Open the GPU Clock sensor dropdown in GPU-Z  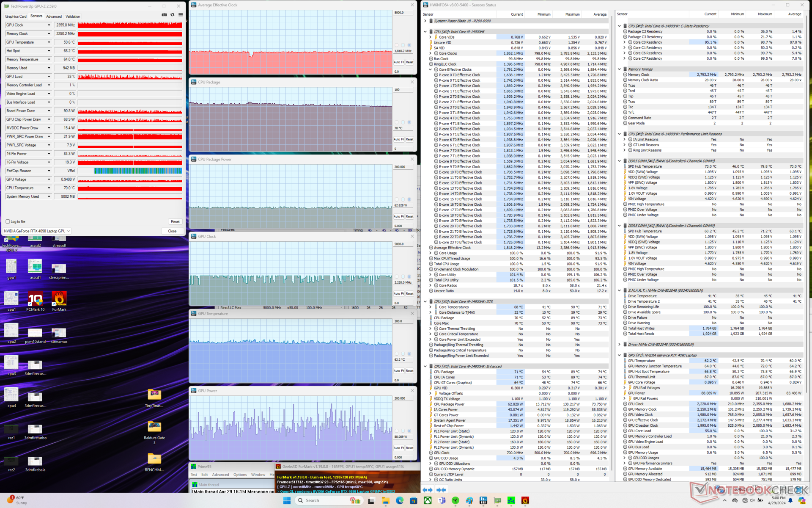pyautogui.click(x=49, y=25)
